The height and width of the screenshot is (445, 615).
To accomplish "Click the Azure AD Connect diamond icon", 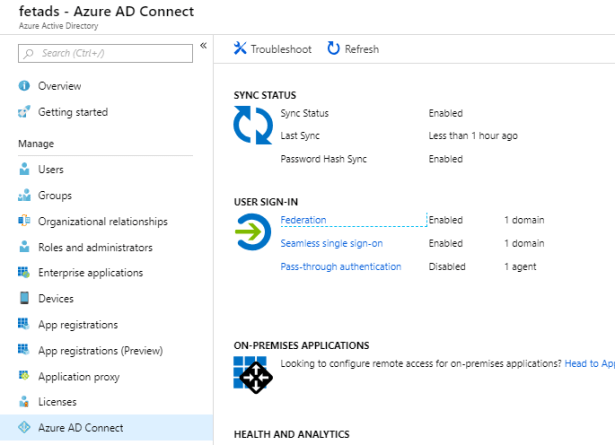I will [x=25, y=428].
